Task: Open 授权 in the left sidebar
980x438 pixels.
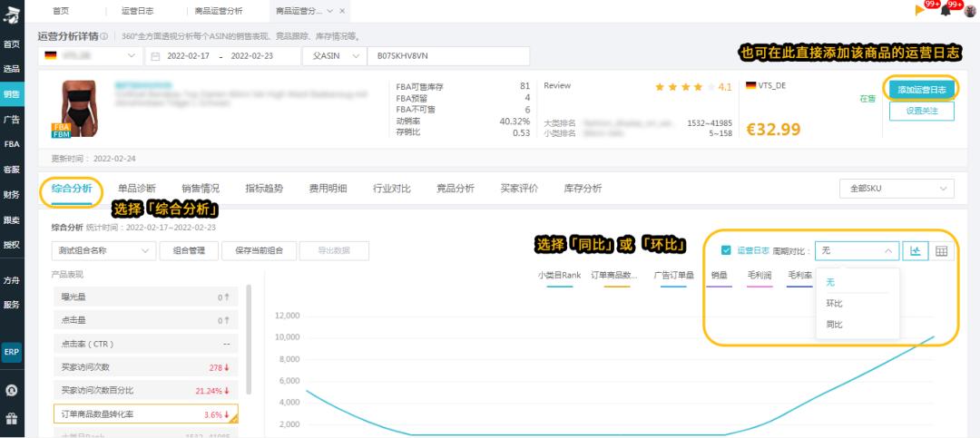Action: [x=11, y=244]
